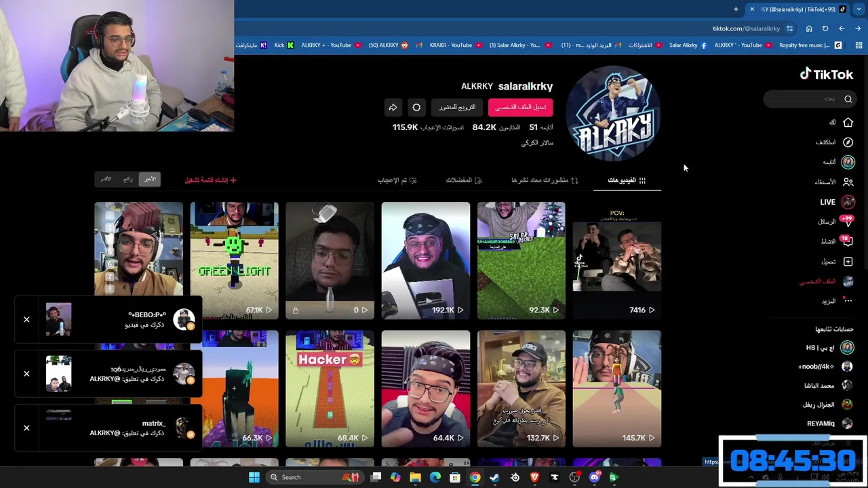Select the oldest (الأقدم) sort toggle
The image size is (868, 488).
tap(106, 179)
